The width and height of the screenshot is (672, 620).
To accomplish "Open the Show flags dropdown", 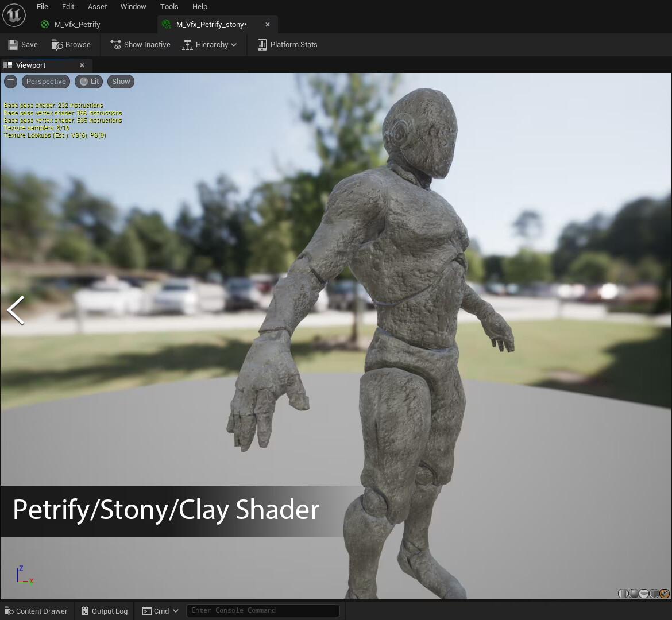I will pyautogui.click(x=121, y=82).
